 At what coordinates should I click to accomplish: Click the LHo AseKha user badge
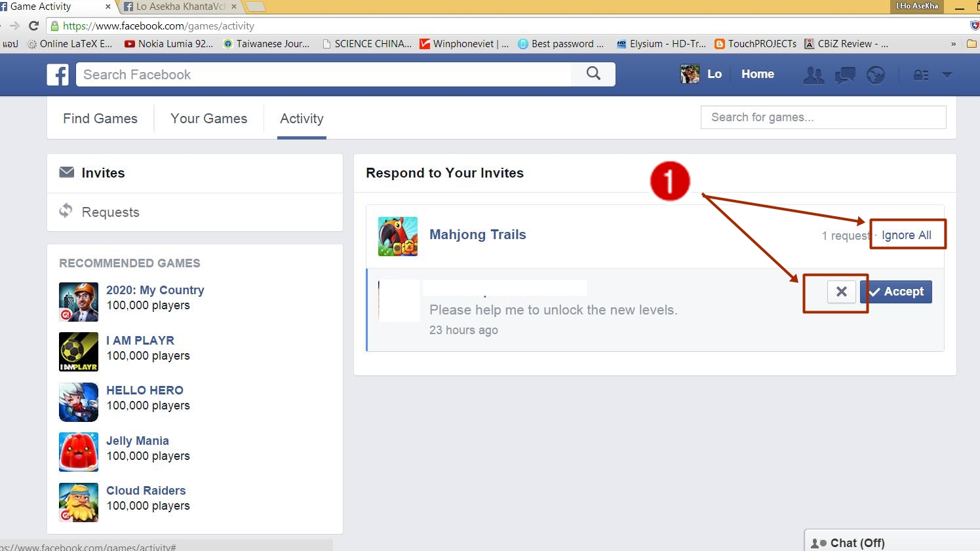tap(917, 6)
